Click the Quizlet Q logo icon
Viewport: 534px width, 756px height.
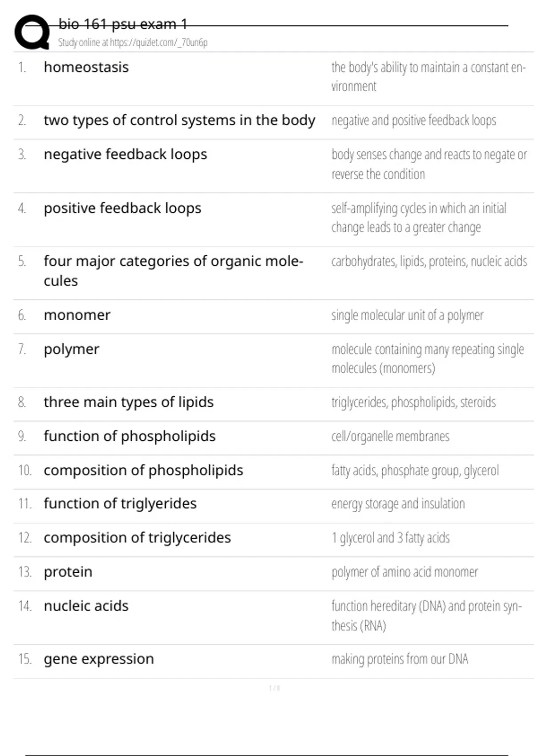click(32, 32)
